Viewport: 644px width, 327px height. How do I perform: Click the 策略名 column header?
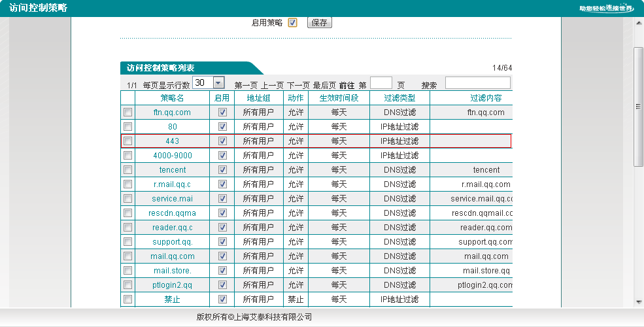[172, 97]
